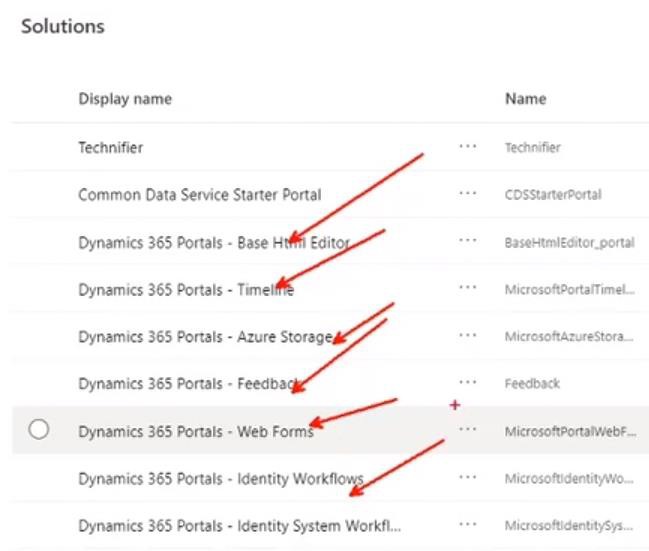The width and height of the screenshot is (649, 551).
Task: Open Common Data Service Starter Portal solution
Action: pyautogui.click(x=200, y=195)
